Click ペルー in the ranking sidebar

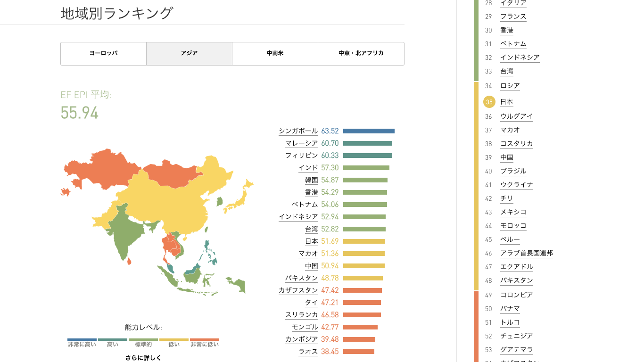tap(510, 239)
